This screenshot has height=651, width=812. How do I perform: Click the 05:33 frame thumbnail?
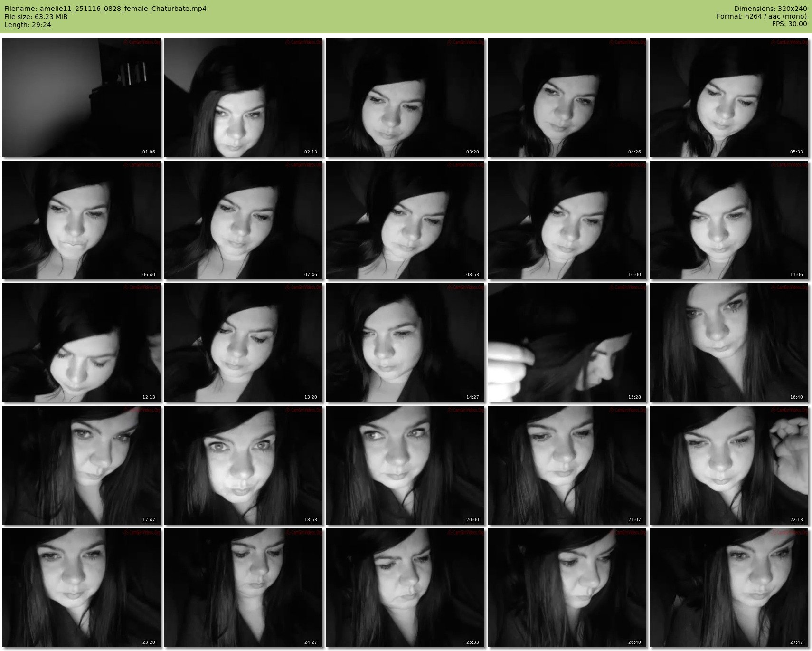729,97
